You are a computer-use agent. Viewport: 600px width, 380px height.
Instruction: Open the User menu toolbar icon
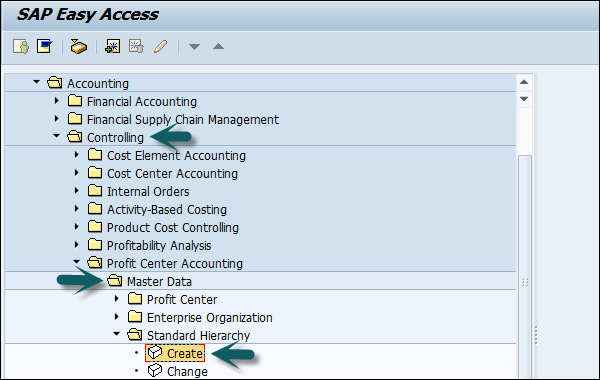tap(21, 46)
